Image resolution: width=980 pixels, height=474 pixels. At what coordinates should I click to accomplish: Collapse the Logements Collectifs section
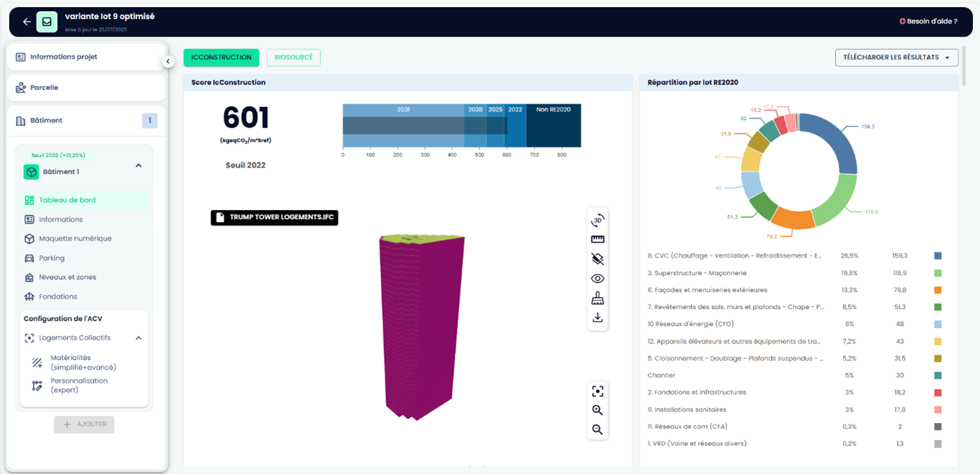tap(139, 338)
